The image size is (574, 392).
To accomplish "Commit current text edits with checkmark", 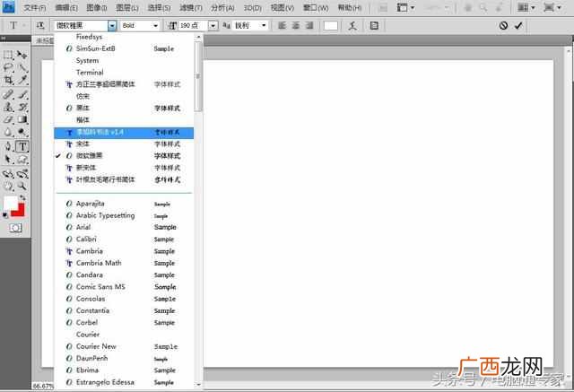I will coord(518,25).
